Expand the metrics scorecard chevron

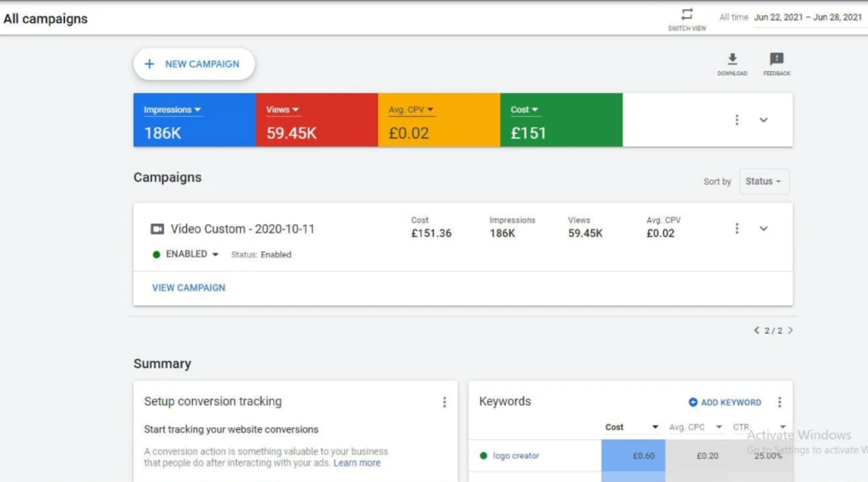(763, 120)
